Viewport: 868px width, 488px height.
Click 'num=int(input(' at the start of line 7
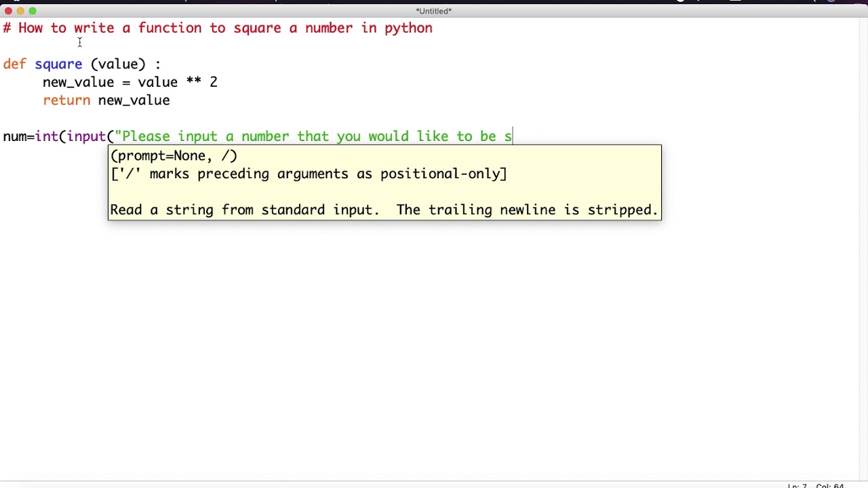[58, 137]
